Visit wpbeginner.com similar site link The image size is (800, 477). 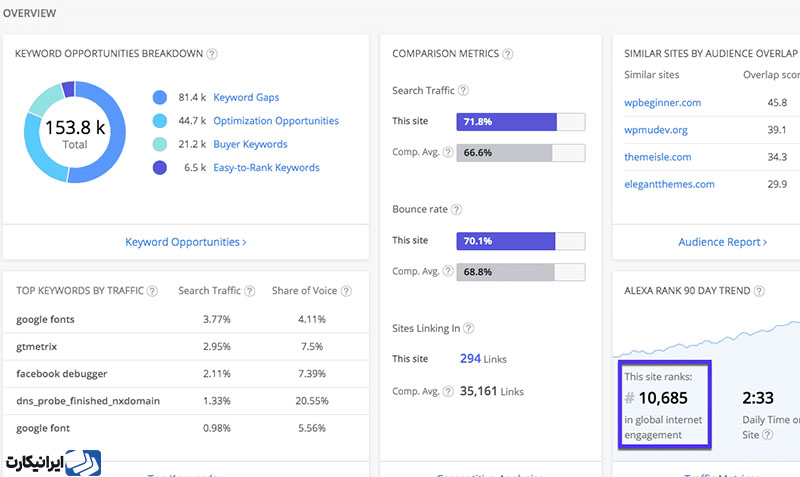coord(662,103)
